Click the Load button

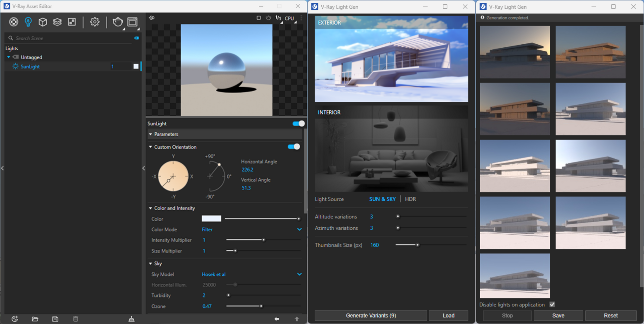pos(448,316)
